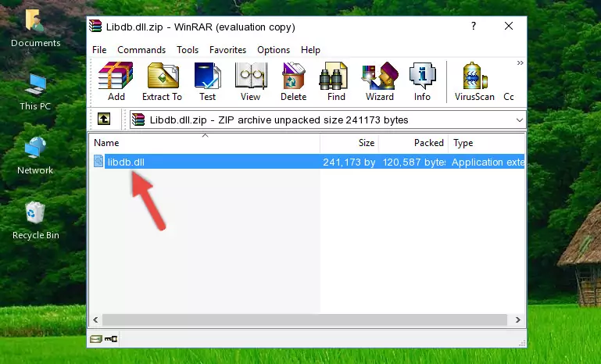The image size is (601, 364).
Task: Expand hidden toolbar items chevron
Action: coord(521,62)
